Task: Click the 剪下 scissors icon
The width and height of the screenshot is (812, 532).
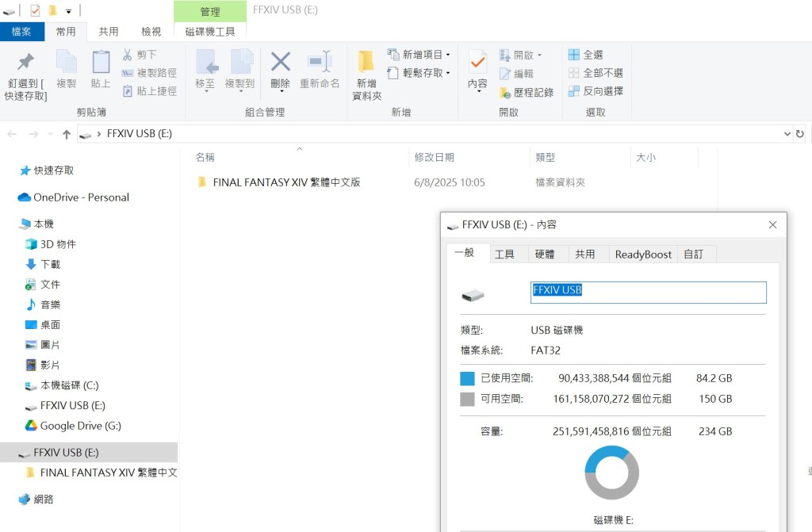Action: (x=128, y=55)
